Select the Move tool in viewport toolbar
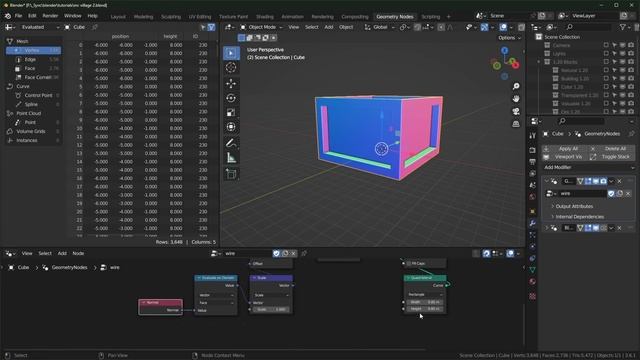Screen dimensions: 640x360 pyautogui.click(x=231, y=84)
